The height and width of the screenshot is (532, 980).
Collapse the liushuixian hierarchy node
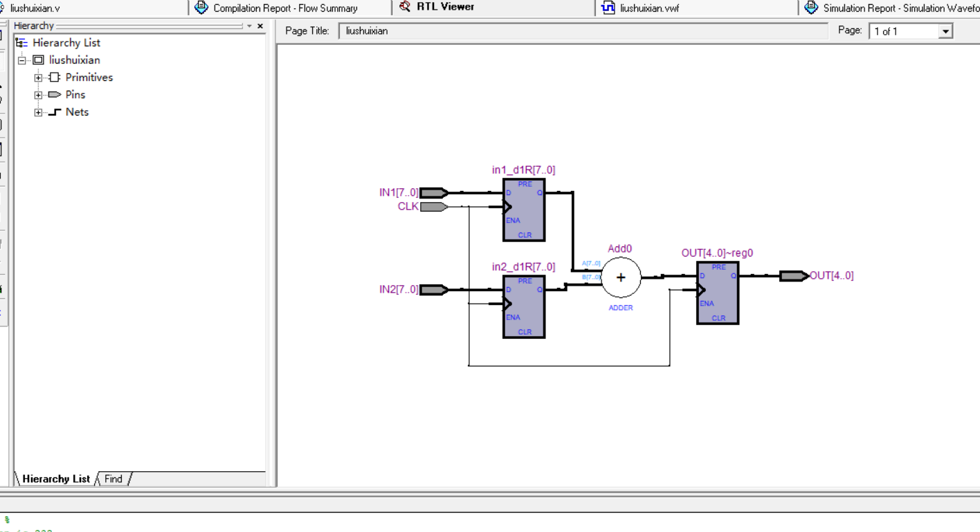point(22,60)
